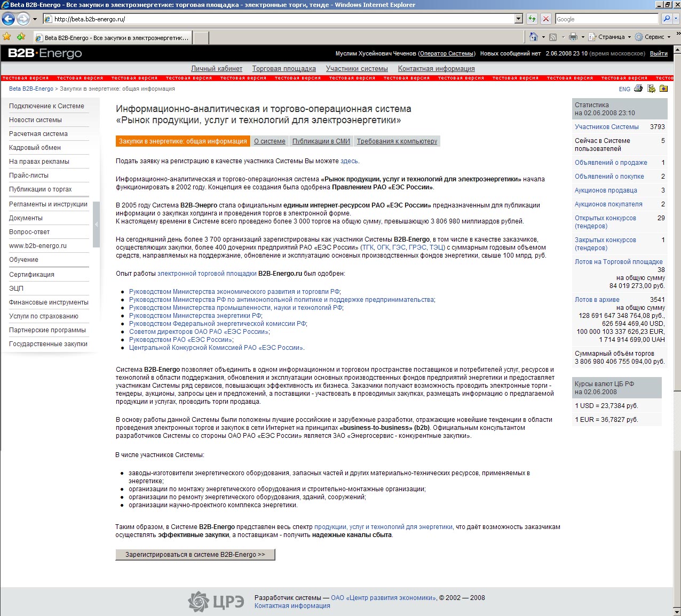The width and height of the screenshot is (681, 616).
Task: Click the Add to Favorites star-plus icon
Action: coord(21,37)
